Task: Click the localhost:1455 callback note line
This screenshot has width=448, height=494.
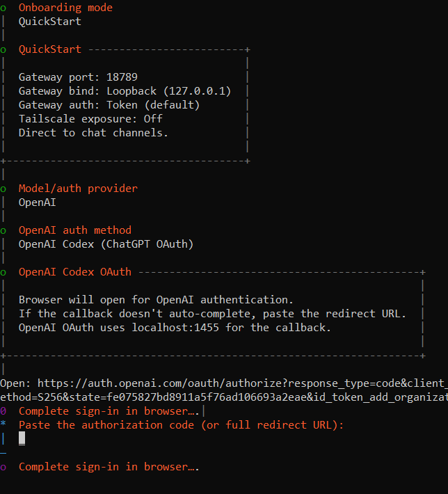Action: pyautogui.click(x=175, y=328)
